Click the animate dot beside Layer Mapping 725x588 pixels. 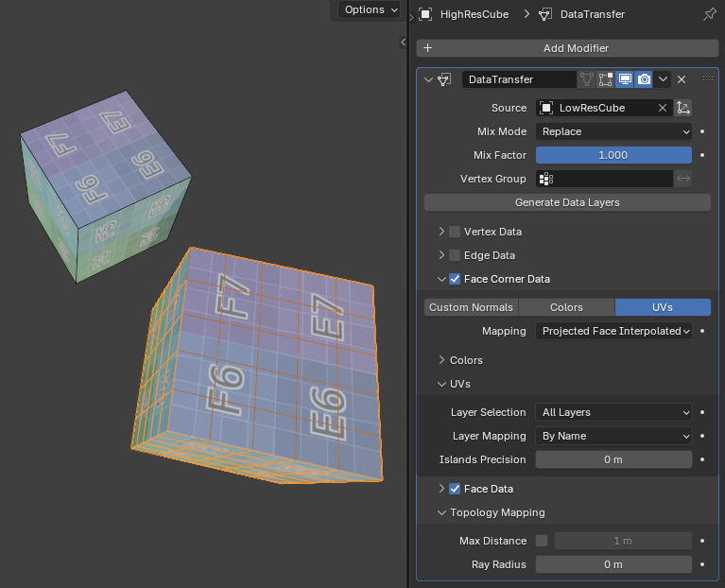[702, 436]
